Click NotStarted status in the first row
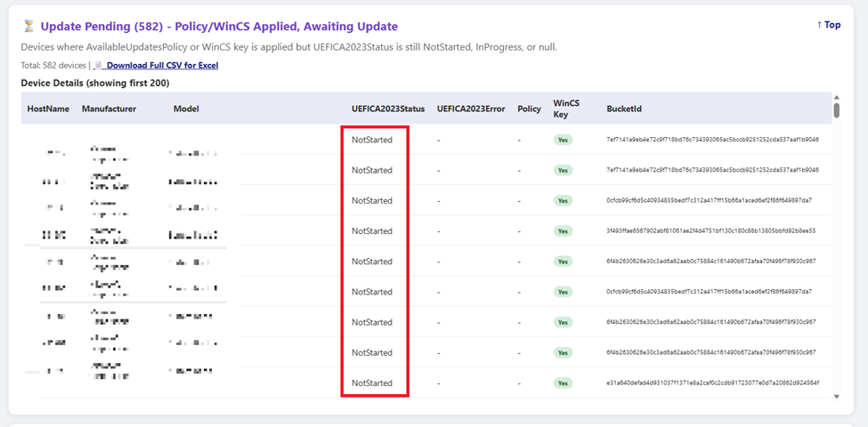Image resolution: width=868 pixels, height=427 pixels. (372, 140)
